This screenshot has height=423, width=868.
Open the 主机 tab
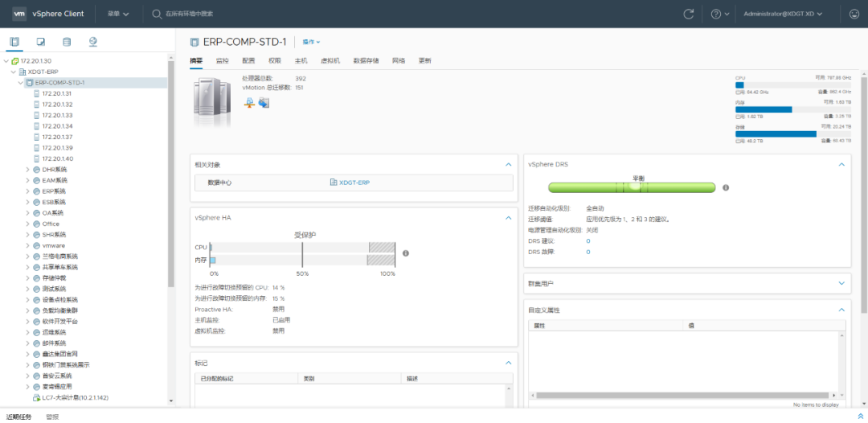tap(301, 61)
